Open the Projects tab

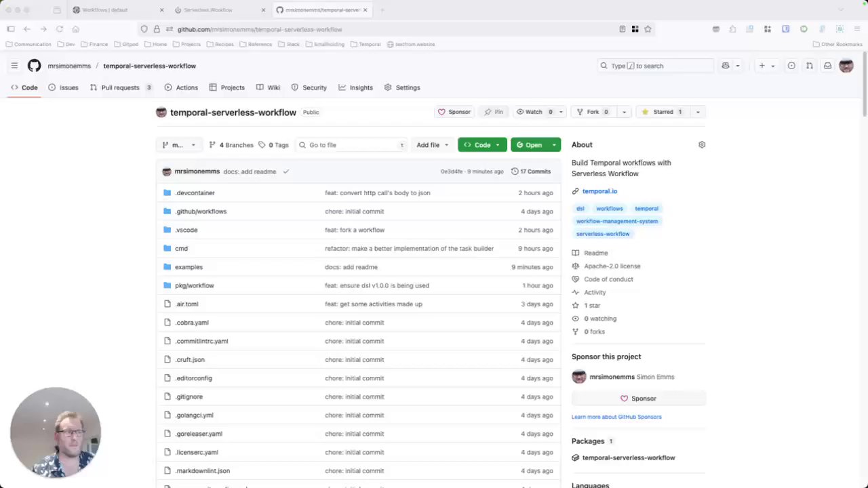pyautogui.click(x=226, y=87)
